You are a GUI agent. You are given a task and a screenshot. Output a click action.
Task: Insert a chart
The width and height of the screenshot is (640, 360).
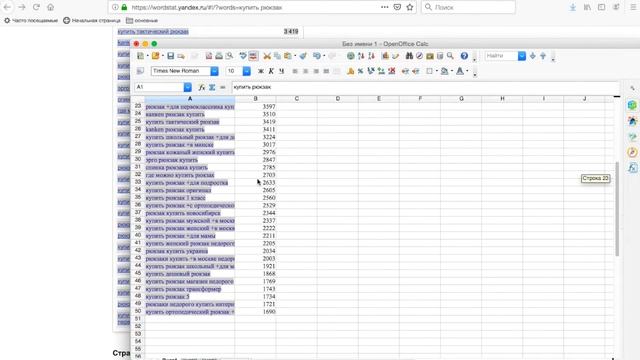(385, 56)
